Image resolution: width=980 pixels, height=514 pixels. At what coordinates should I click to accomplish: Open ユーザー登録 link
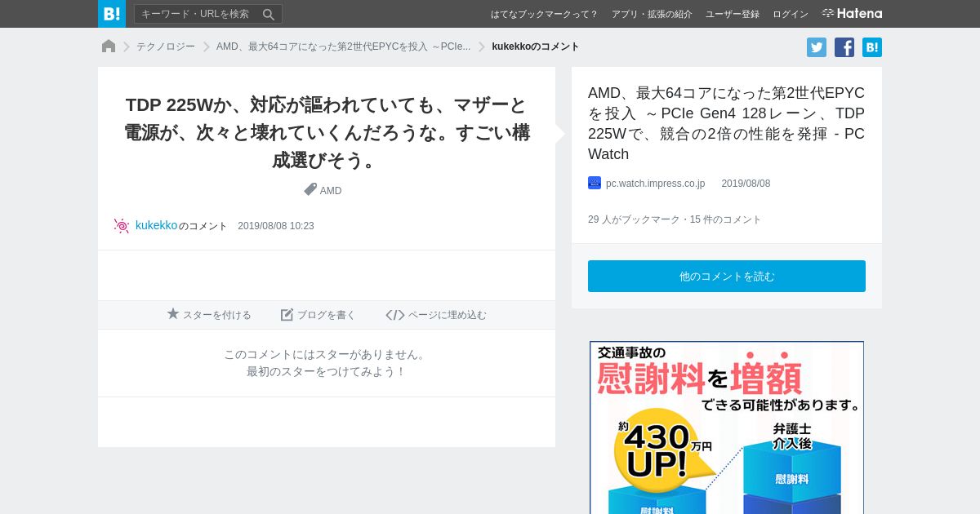click(x=733, y=14)
